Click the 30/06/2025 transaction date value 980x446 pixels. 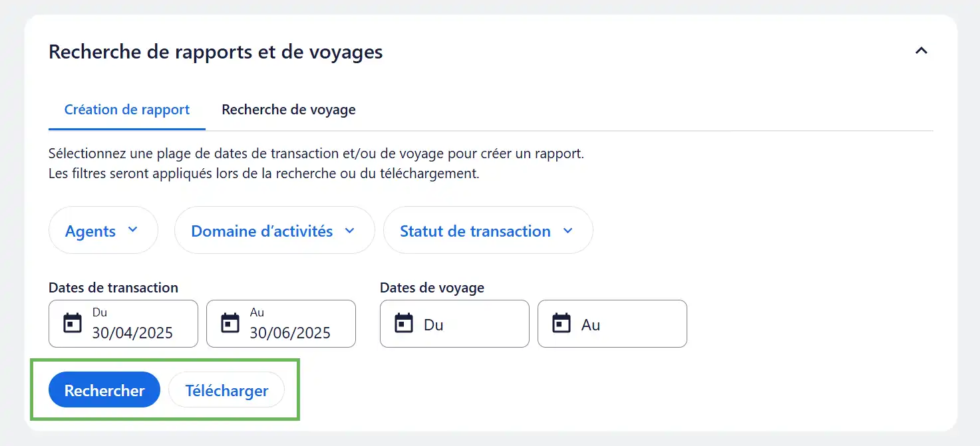tap(290, 333)
